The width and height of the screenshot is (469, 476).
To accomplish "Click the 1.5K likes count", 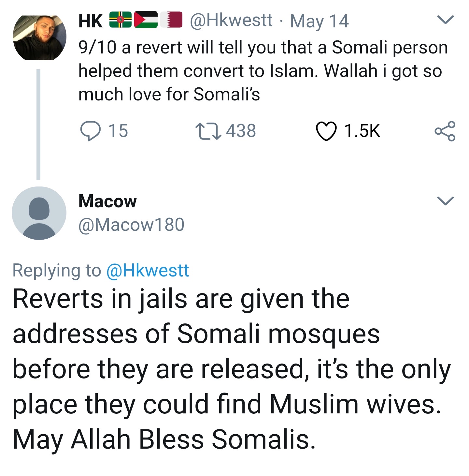I will pyautogui.click(x=362, y=131).
